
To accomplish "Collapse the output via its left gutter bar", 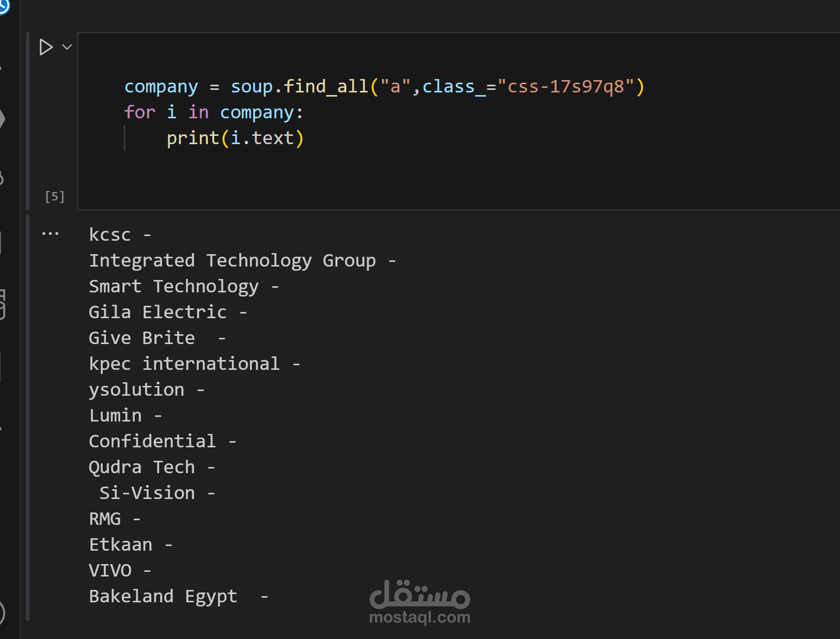I will (x=28, y=417).
